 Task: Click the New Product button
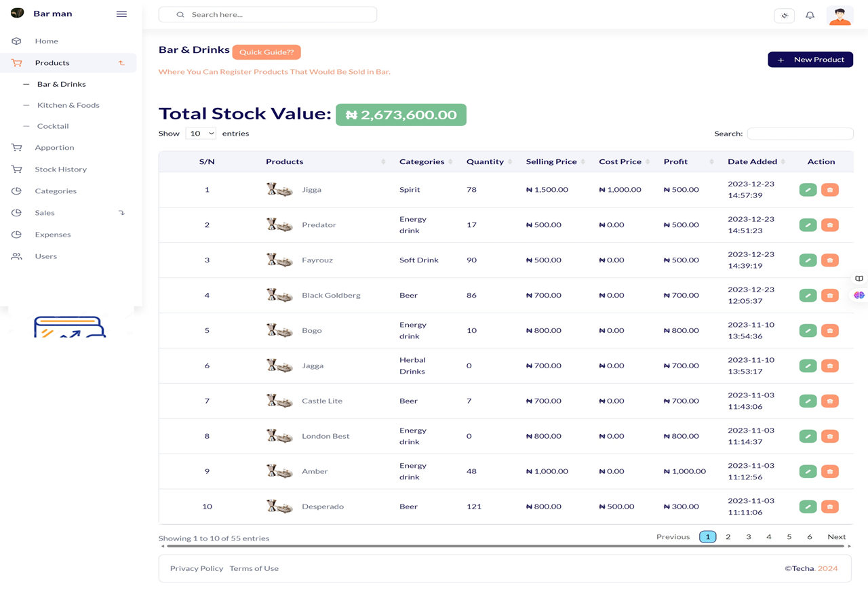tap(810, 59)
